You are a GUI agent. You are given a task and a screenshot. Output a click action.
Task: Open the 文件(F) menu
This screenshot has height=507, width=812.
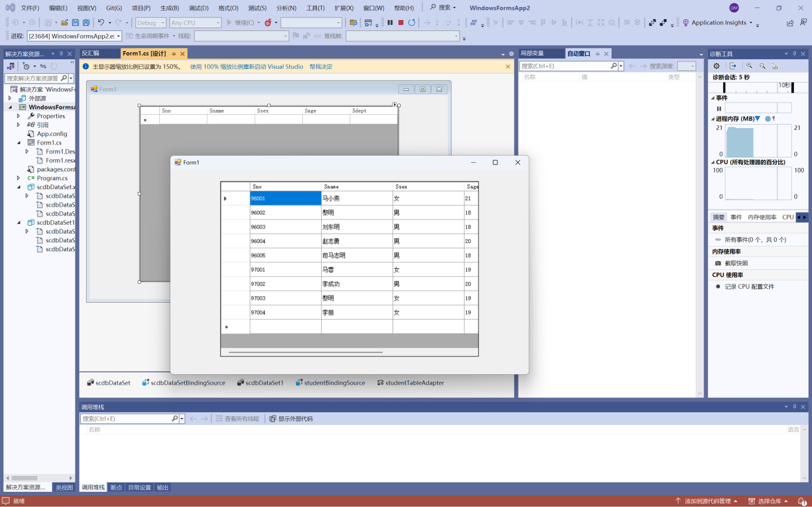click(30, 8)
